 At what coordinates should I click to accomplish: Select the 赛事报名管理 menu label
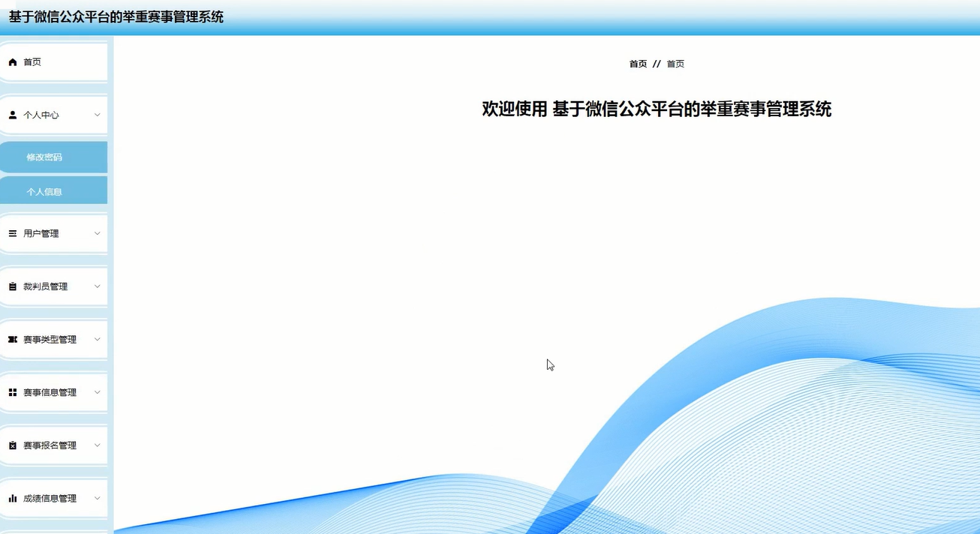click(50, 445)
